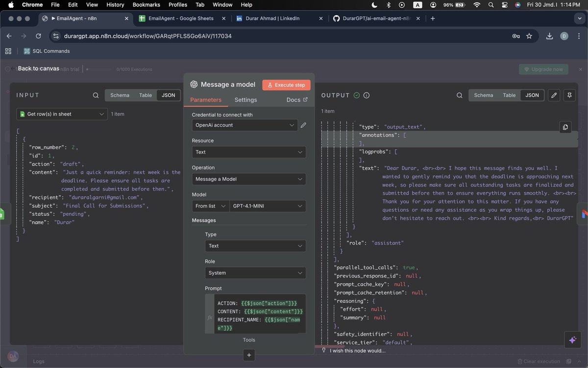
Task: Open the Bluetooth menu bar icon
Action: point(389,4)
